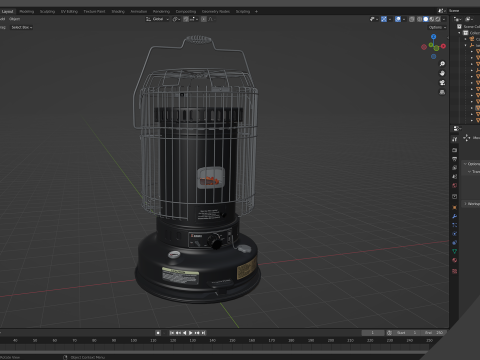Switch to the Shading workspace tab
The width and height of the screenshot is (480, 360).
point(118,11)
